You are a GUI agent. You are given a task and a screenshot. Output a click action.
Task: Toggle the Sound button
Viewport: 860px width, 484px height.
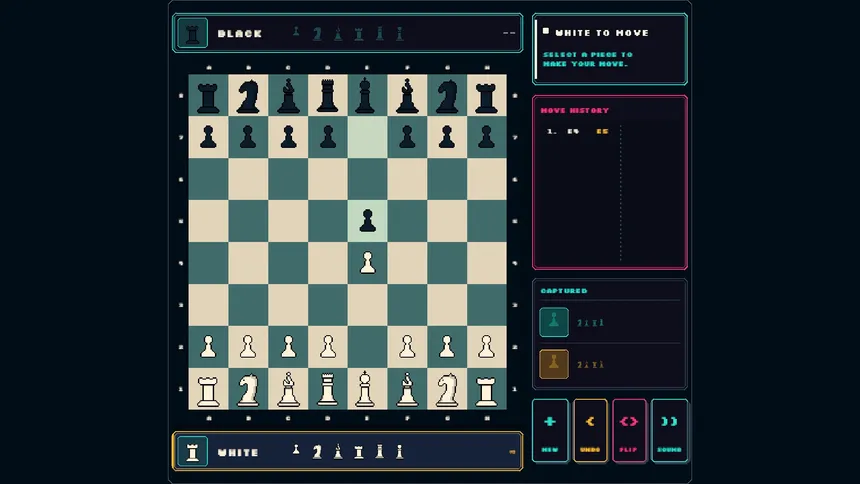tap(669, 431)
